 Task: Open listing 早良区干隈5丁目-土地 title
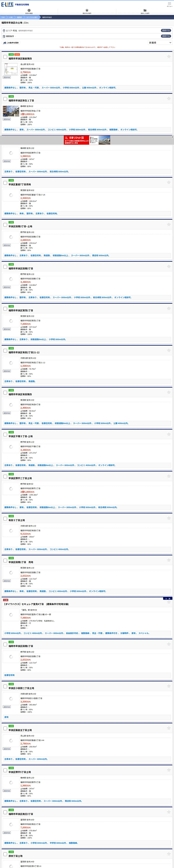click(21, 436)
